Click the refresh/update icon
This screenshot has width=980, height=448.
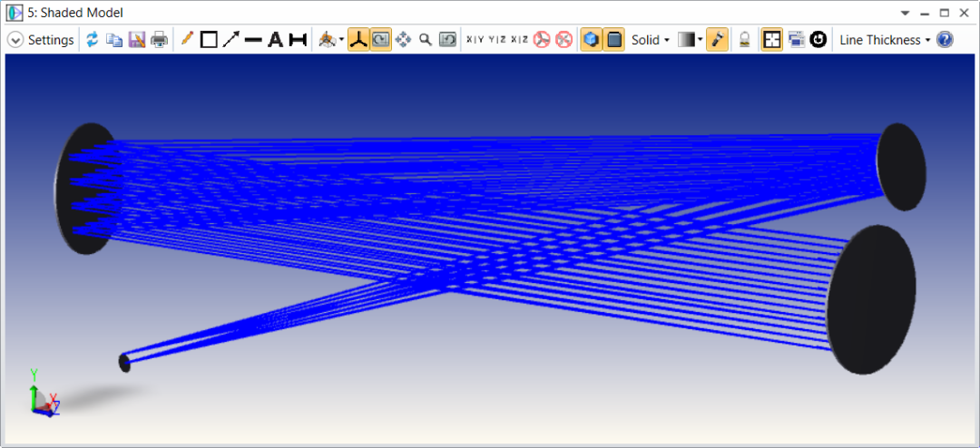tap(93, 40)
